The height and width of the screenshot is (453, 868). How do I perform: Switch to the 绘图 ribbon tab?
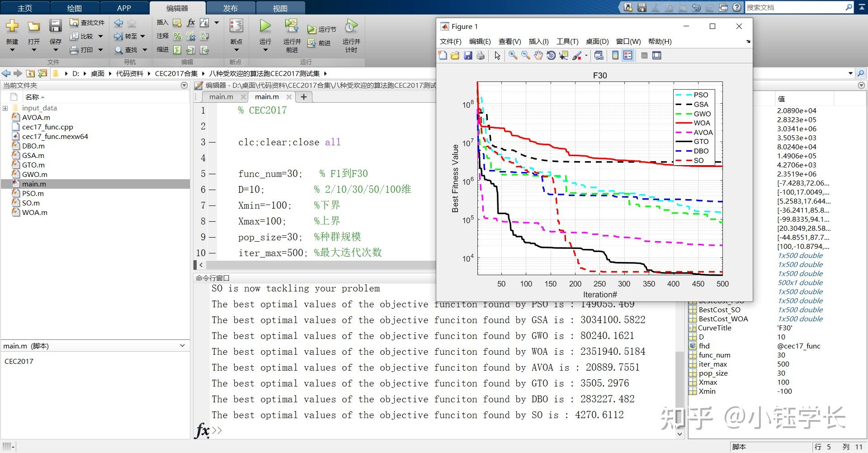74,8
